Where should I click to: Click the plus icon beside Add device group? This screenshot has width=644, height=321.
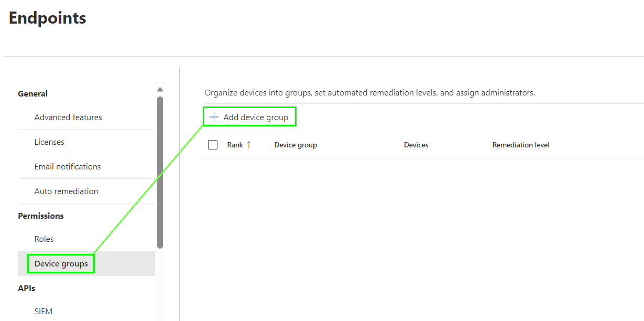point(214,117)
